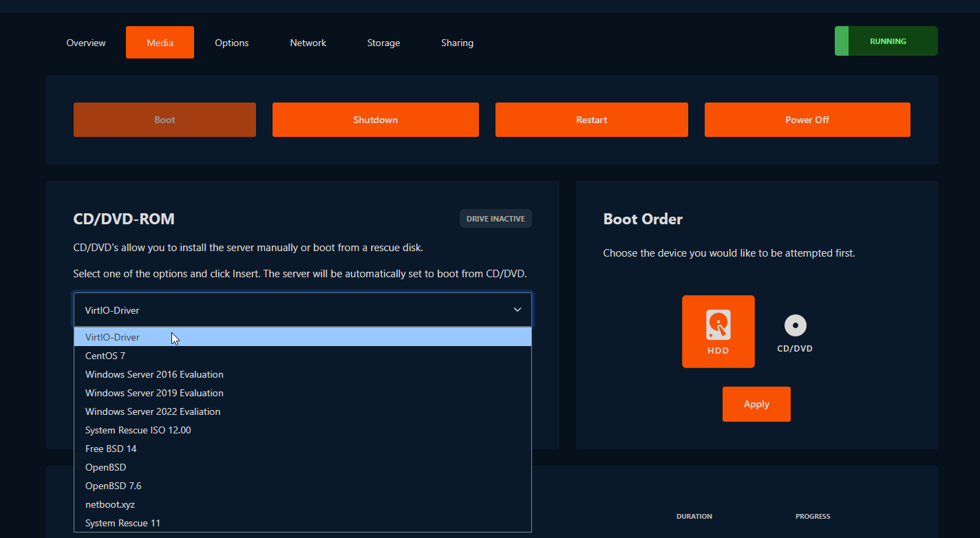This screenshot has width=980, height=538.
Task: Open the VirtIO-Driver media dropdown
Action: click(x=302, y=310)
